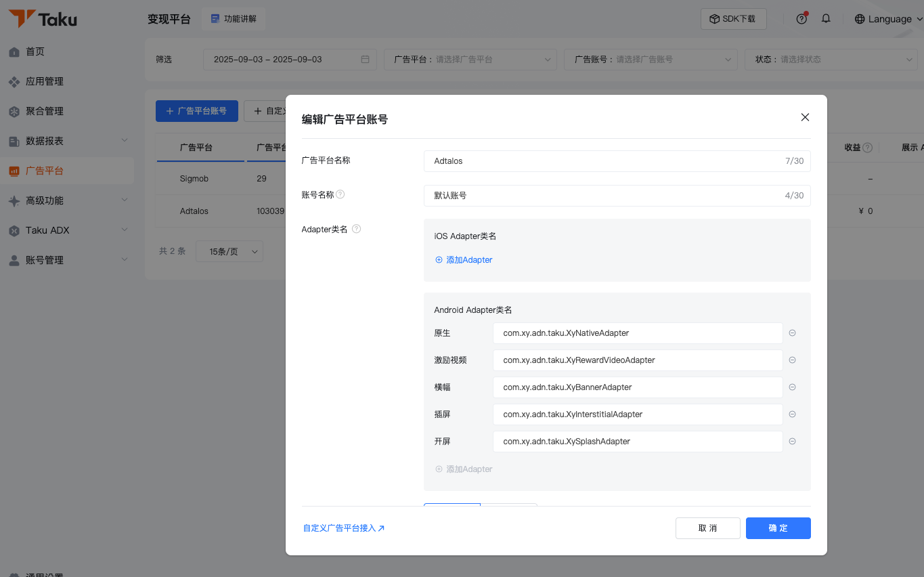Open the 广告平台 filter dropdown

(470, 60)
